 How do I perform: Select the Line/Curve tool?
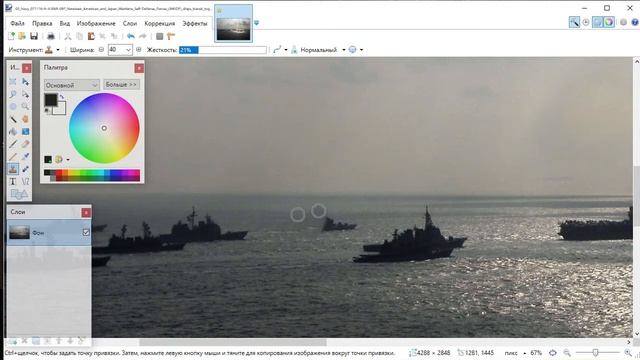coord(25,181)
